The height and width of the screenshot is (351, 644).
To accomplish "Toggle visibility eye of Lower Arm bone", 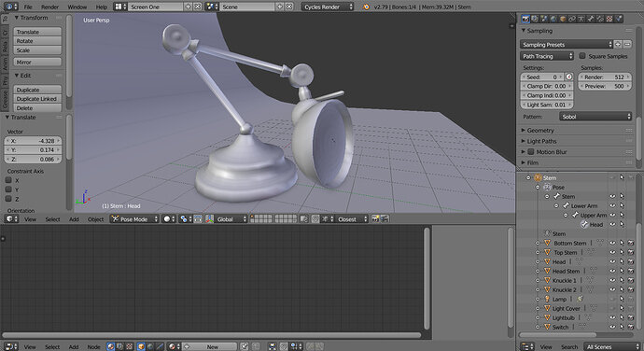I will (612, 205).
